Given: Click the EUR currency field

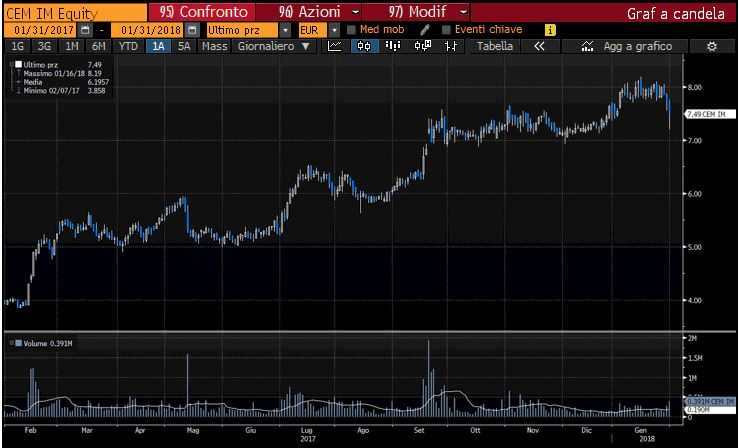Looking at the screenshot, I should coord(312,30).
